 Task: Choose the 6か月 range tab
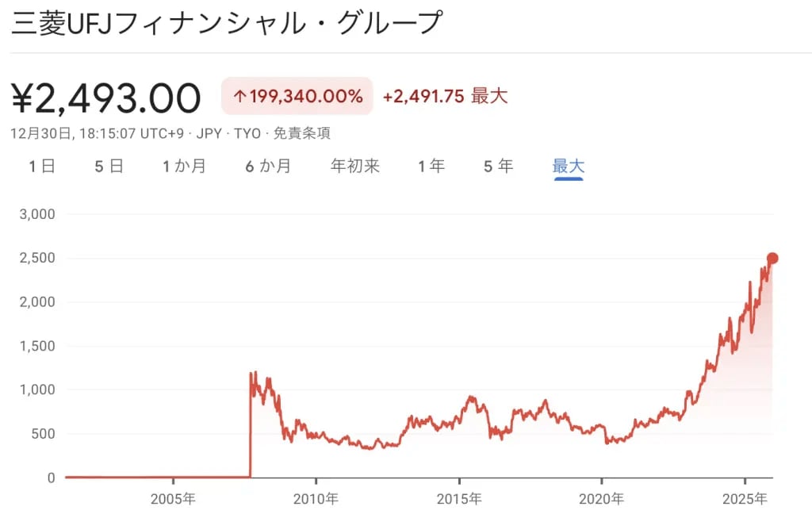point(268,166)
